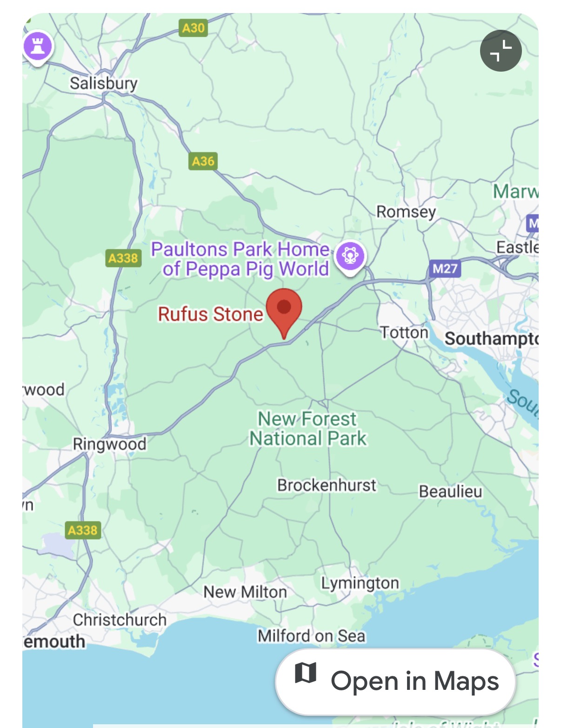The height and width of the screenshot is (728, 561).
Task: Select the Paultons Park purple attraction marker
Action: coord(351,258)
